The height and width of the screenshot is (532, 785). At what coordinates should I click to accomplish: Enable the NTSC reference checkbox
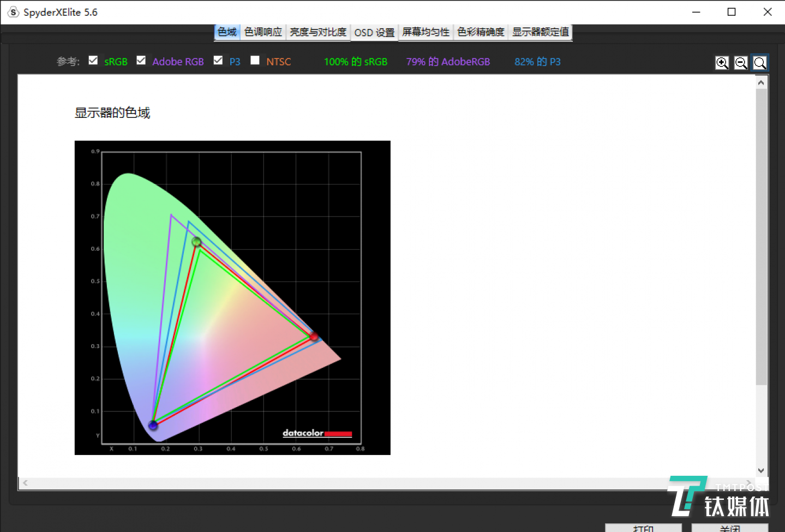coord(255,61)
